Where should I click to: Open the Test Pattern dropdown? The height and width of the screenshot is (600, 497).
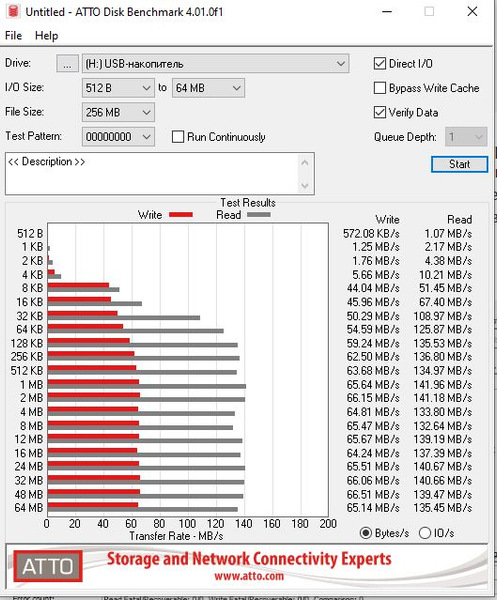click(x=118, y=137)
